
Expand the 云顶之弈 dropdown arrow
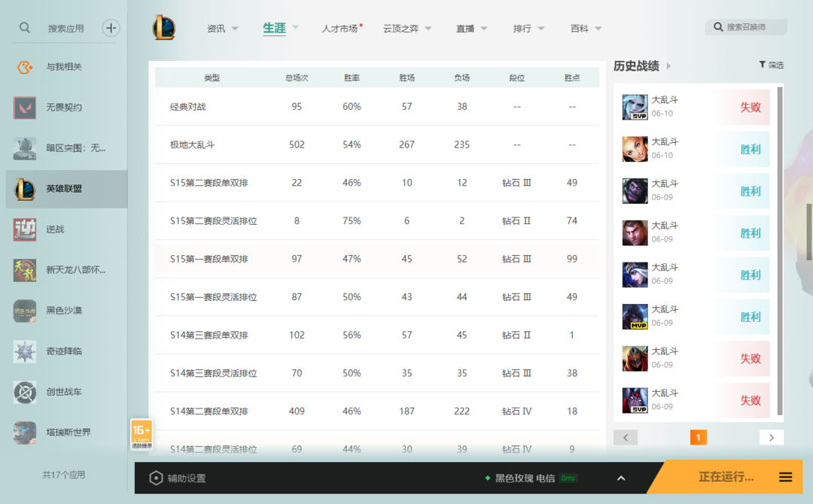(x=428, y=29)
